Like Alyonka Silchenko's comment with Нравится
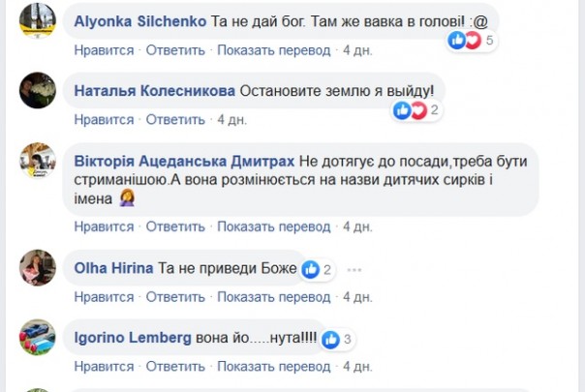Viewport: 585px width, 392px height. click(x=104, y=49)
